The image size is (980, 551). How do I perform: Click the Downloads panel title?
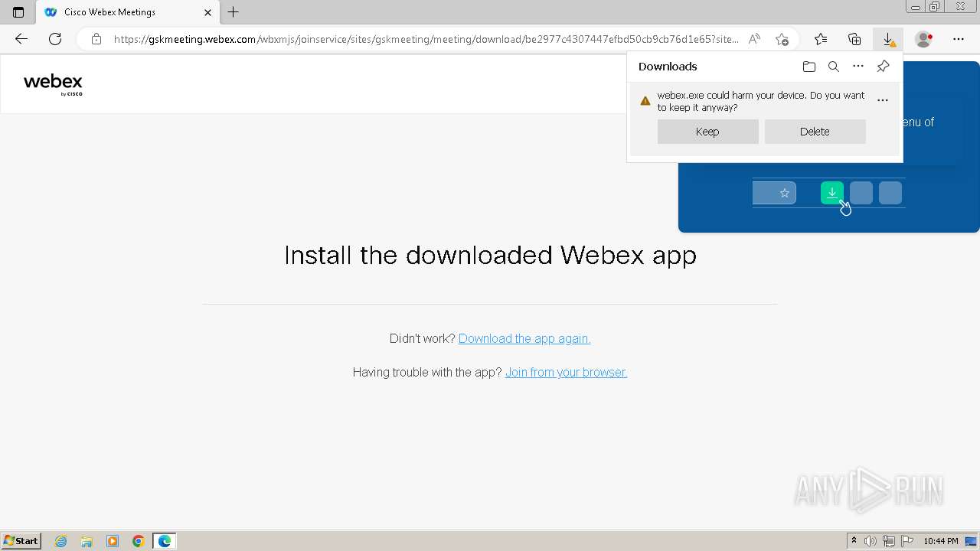pyautogui.click(x=668, y=67)
